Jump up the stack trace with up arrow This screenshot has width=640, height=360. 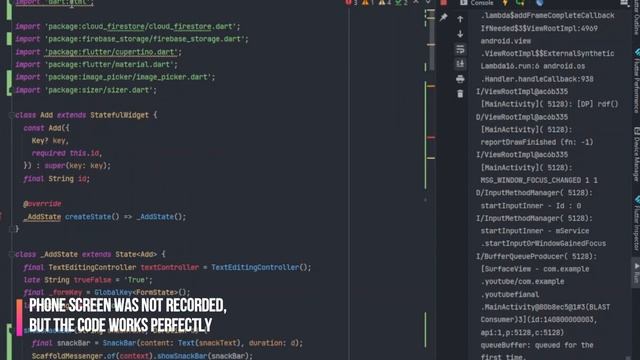pyautogui.click(x=460, y=19)
